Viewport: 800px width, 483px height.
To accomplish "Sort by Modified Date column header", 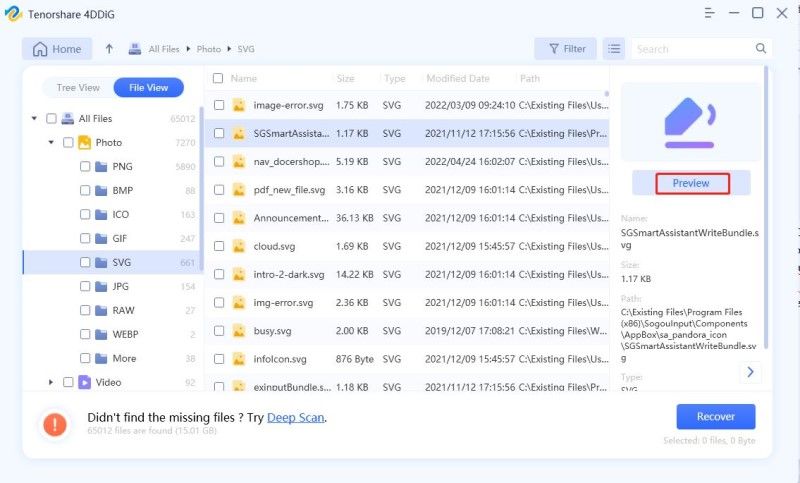I will point(458,79).
